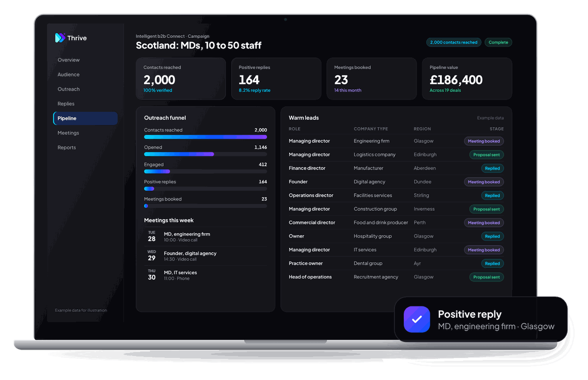Click the Meetings booked funnel bar
This screenshot has height=380, width=588.
[205, 206]
